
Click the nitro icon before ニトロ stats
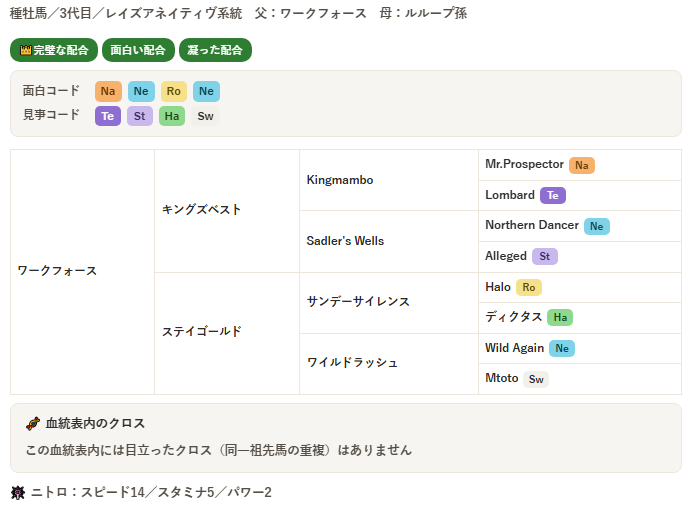[x=18, y=492]
